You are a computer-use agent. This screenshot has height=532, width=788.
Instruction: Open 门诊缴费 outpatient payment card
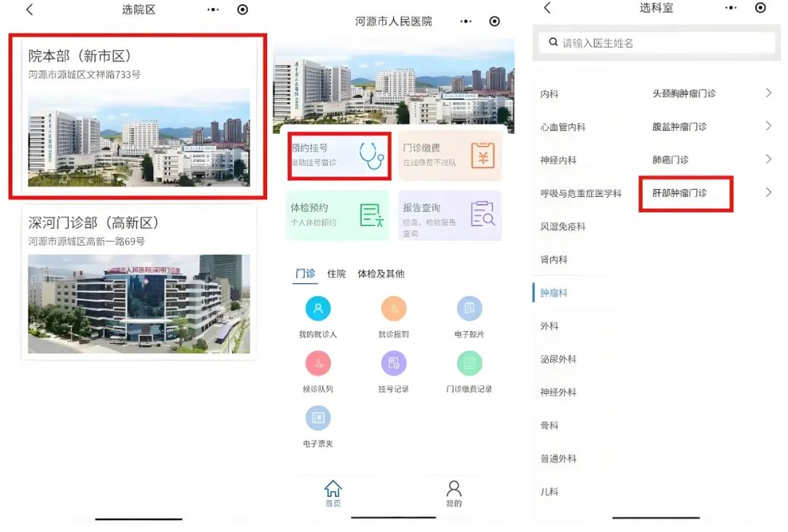[x=449, y=155]
